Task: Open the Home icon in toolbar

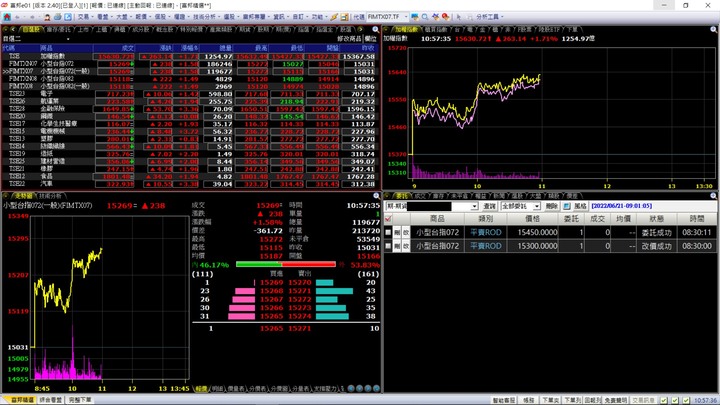Action: [x=7, y=17]
